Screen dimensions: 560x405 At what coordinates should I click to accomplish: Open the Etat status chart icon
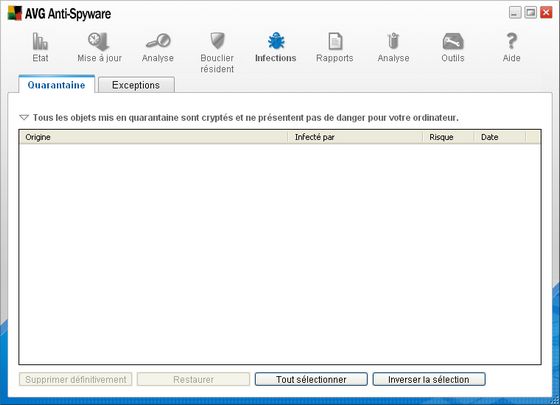click(x=40, y=41)
